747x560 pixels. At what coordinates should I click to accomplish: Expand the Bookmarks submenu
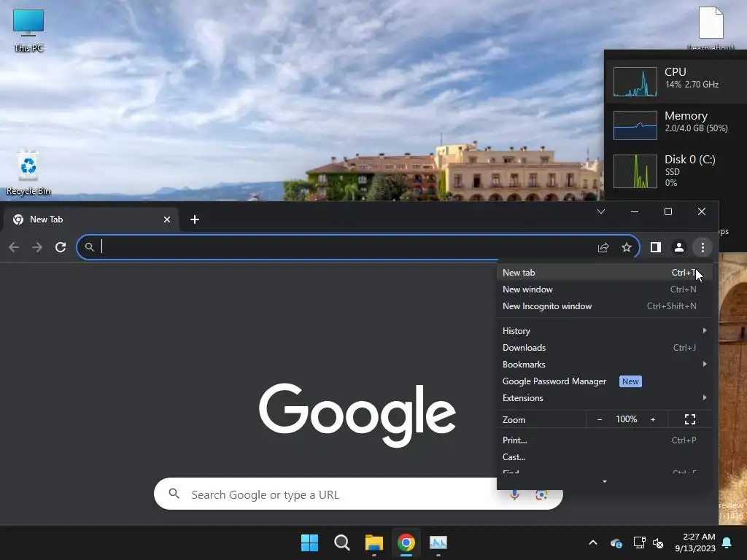point(604,365)
